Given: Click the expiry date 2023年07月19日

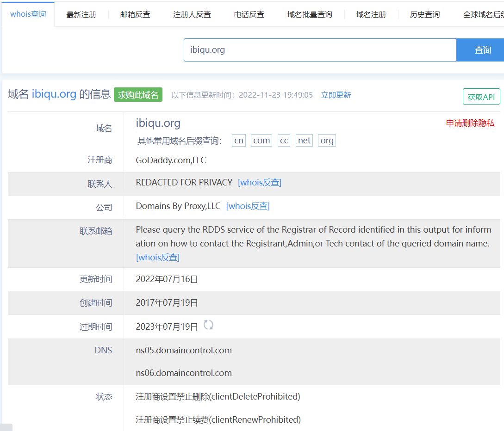Looking at the screenshot, I should (167, 326).
